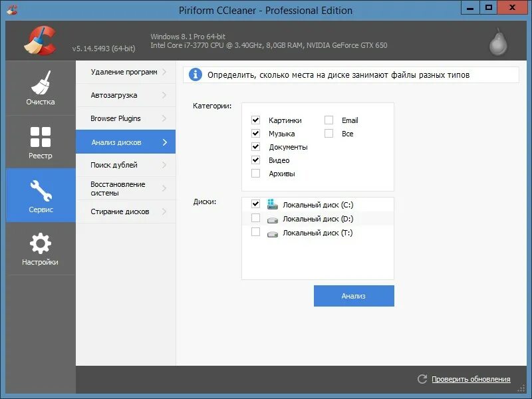
Task: Click the Piriform CCleaner window title
Action: (265, 11)
